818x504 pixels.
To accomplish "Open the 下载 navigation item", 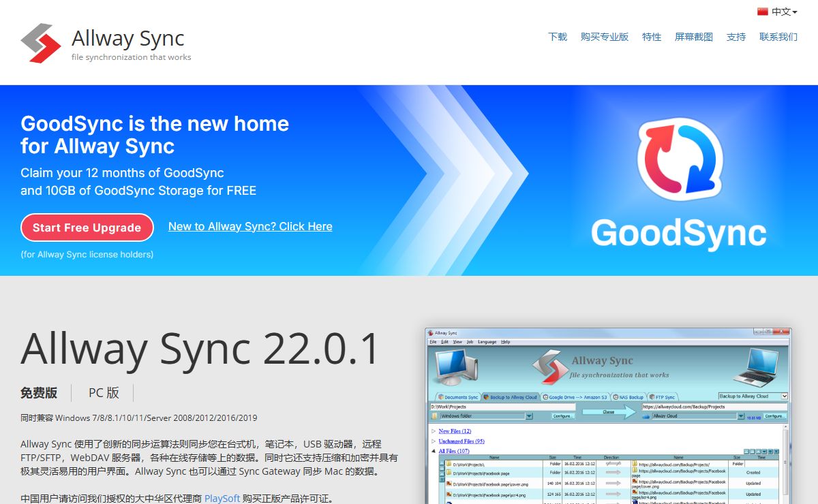I will coord(558,37).
